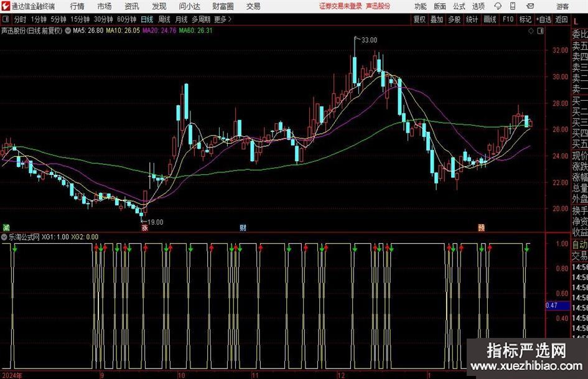The height and width of the screenshot is (379, 588).
Task: Expand the main chart indicator dropdown arrow
Action: point(68,30)
